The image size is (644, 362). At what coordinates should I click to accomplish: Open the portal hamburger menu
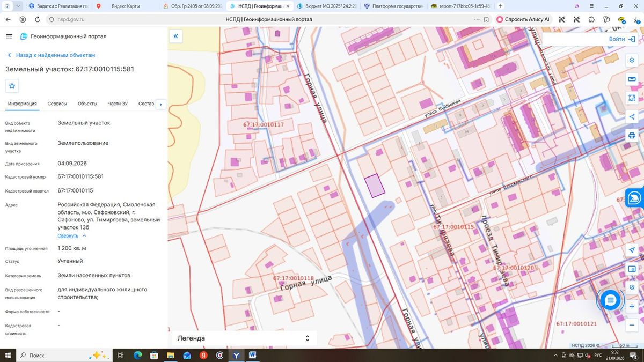[9, 36]
